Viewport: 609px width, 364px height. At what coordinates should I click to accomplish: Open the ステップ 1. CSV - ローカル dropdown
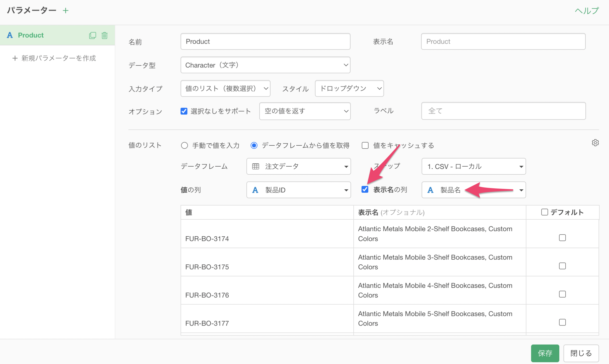pyautogui.click(x=473, y=167)
